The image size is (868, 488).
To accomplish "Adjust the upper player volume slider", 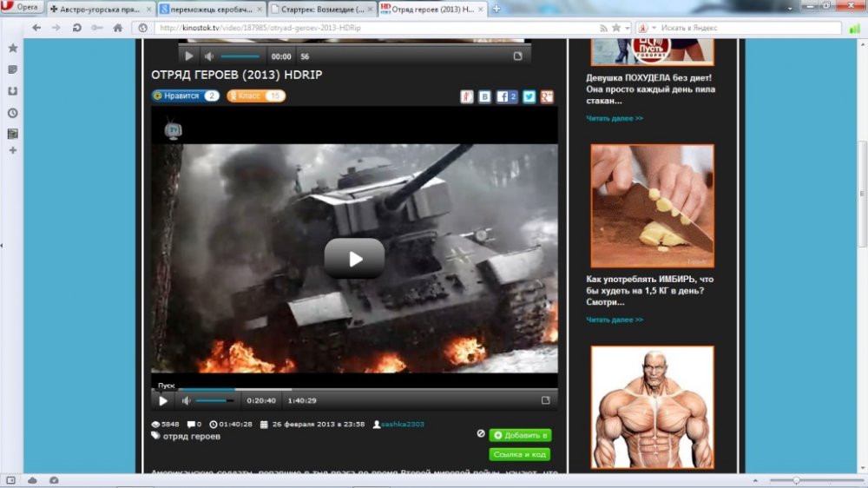I will [x=240, y=56].
